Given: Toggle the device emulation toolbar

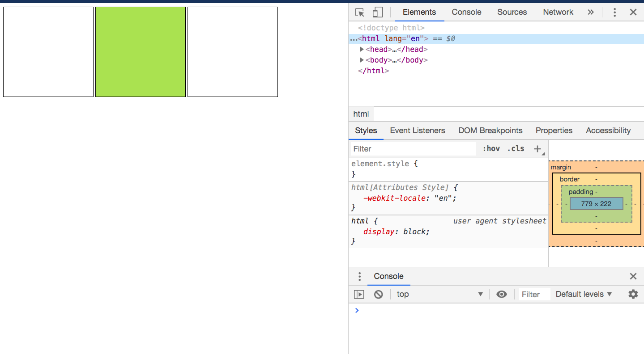Looking at the screenshot, I should click(x=377, y=12).
